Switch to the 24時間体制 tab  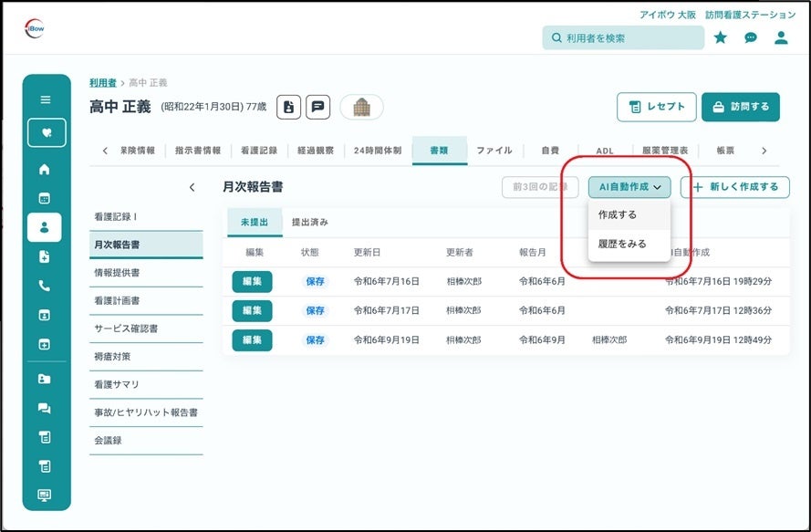point(378,151)
